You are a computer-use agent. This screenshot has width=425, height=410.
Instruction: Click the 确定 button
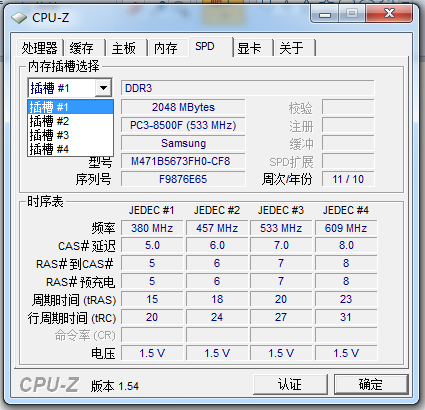pyautogui.click(x=371, y=384)
